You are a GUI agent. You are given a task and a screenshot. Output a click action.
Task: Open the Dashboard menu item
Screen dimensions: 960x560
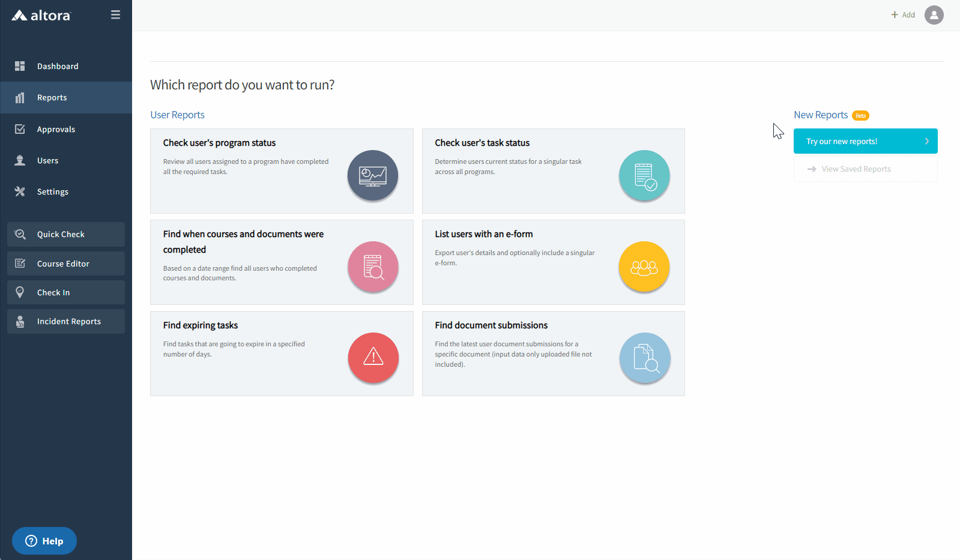58,67
